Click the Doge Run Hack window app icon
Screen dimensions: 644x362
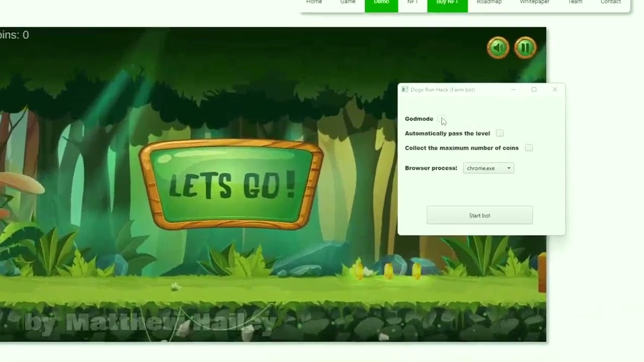pyautogui.click(x=405, y=89)
